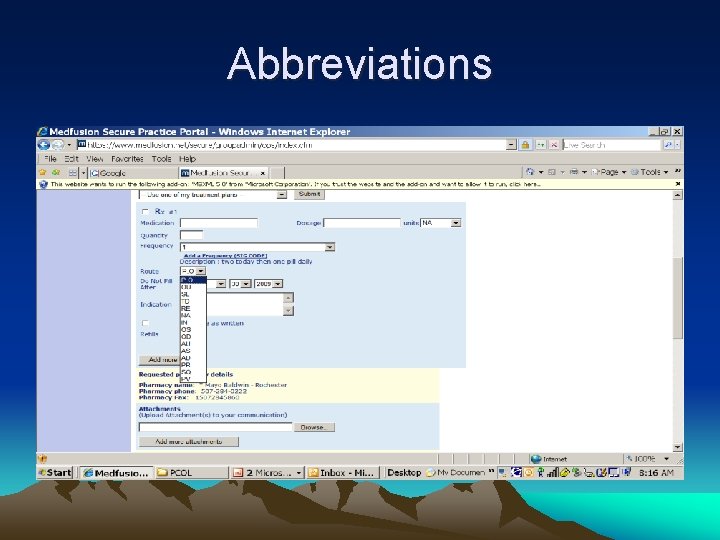Click the Internet zone globe icon
Viewport: 720px width, 540px height.
click(535, 459)
